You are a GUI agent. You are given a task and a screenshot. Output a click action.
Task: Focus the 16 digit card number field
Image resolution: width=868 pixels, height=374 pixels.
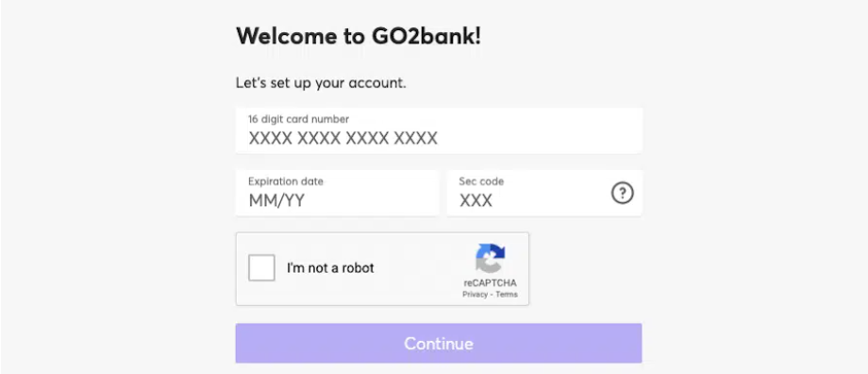[x=439, y=130]
